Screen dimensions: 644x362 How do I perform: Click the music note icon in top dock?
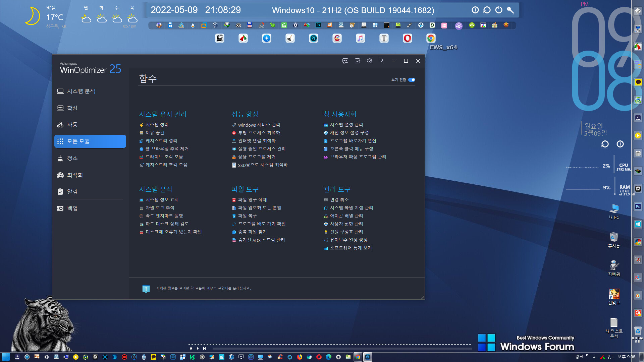point(361,38)
